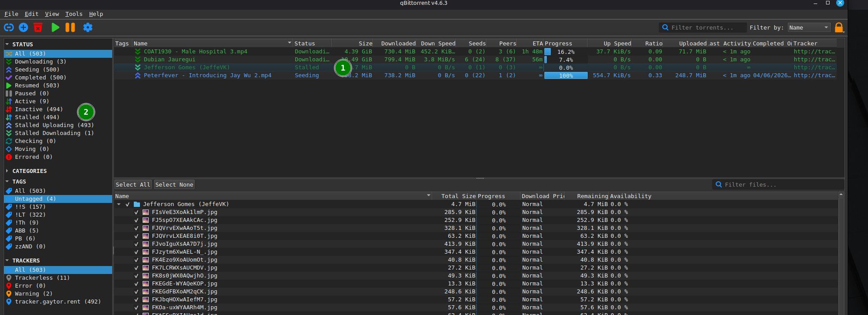Open the View menu
The width and height of the screenshot is (868, 315).
(52, 14)
